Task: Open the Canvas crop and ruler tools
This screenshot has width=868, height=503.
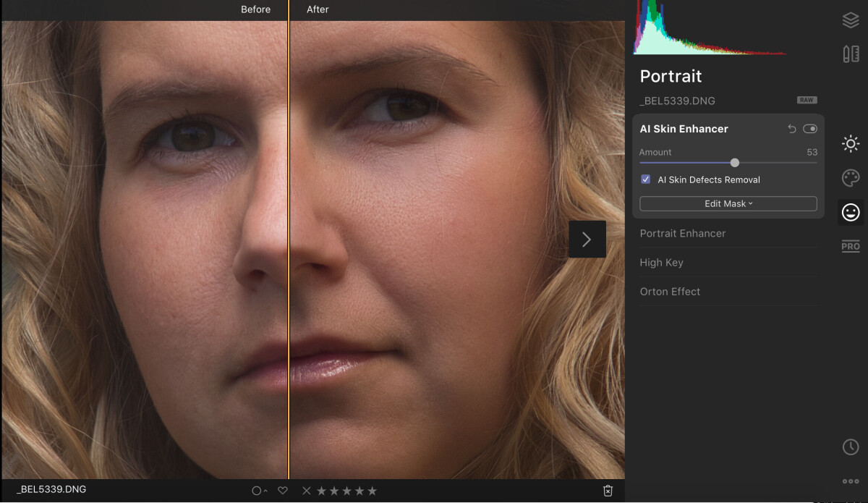Action: point(851,54)
